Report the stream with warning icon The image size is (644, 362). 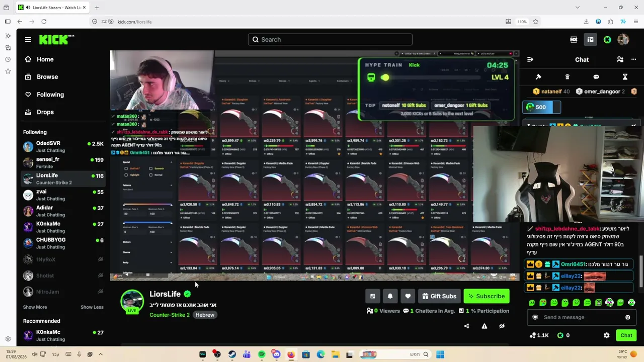coord(485,326)
